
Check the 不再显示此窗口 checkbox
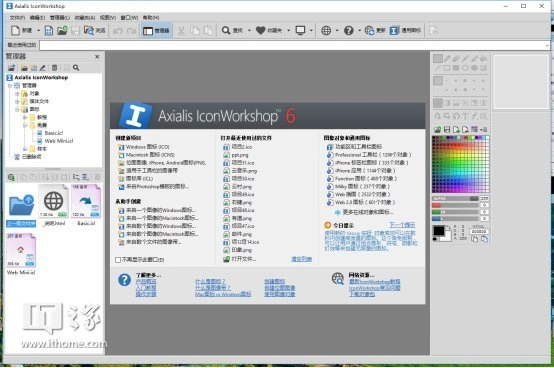[118, 260]
